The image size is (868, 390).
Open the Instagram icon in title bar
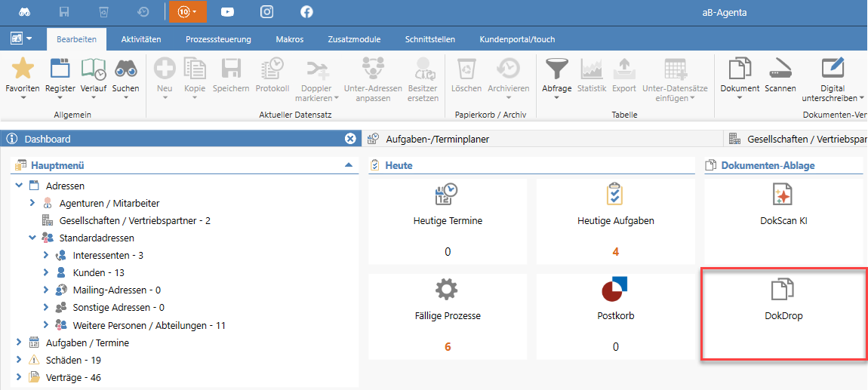(x=267, y=12)
